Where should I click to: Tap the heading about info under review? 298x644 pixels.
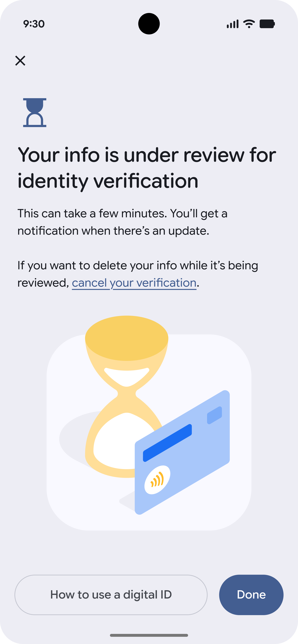(x=147, y=168)
